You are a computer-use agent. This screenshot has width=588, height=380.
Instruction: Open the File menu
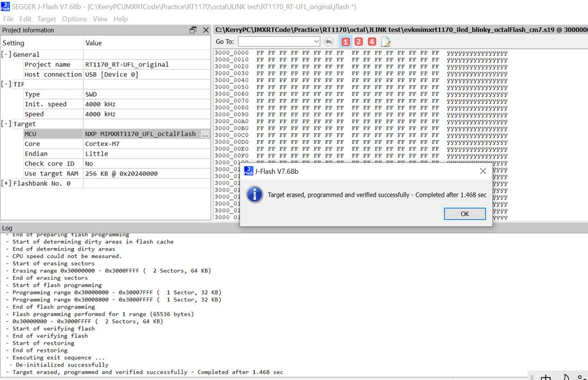8,19
